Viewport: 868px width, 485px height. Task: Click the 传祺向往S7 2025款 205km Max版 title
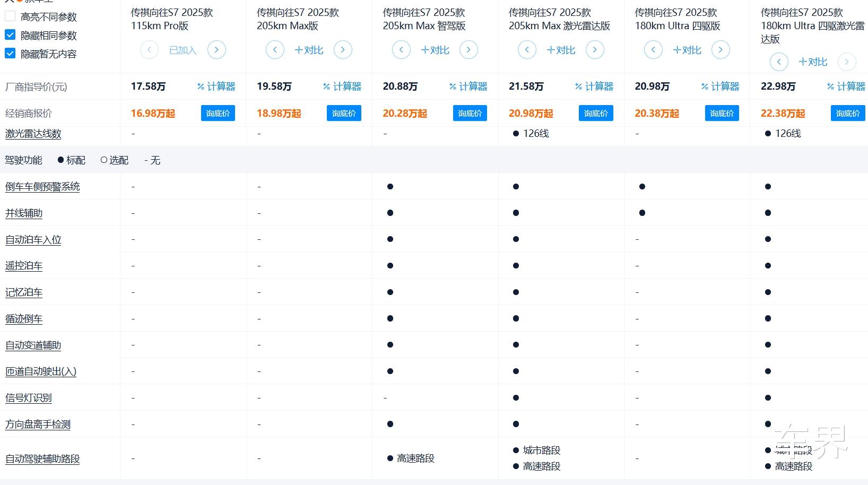[x=298, y=19]
